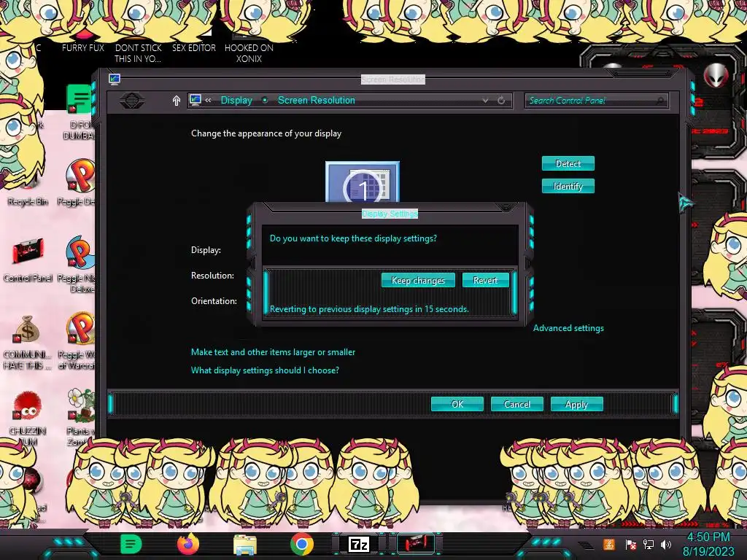This screenshot has width=747, height=560.
Task: Click the Java tray icon
Action: click(609, 544)
